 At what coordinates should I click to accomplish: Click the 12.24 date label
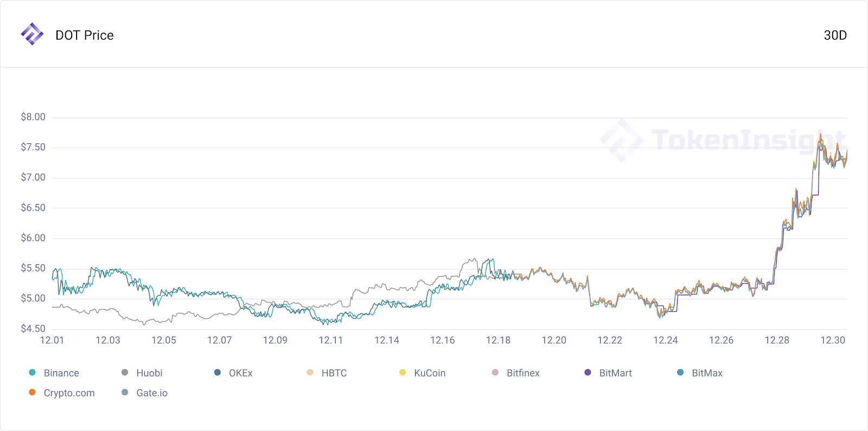(x=666, y=340)
